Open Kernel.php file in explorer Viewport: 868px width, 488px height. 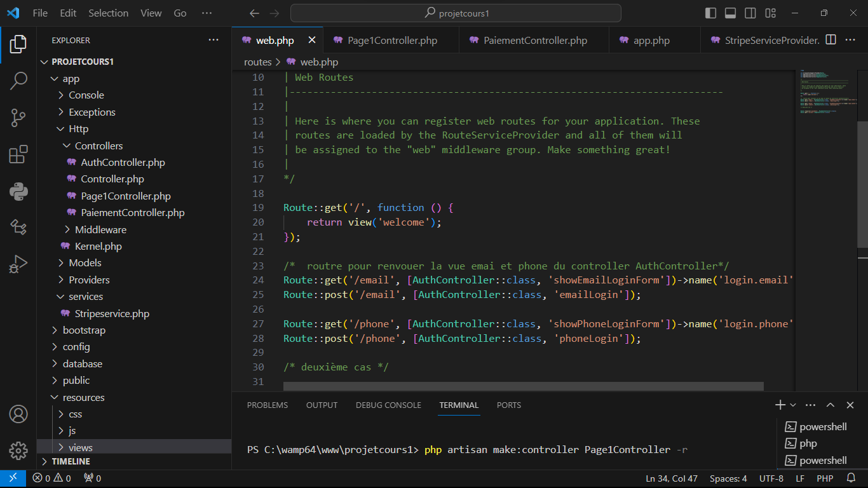134,246
